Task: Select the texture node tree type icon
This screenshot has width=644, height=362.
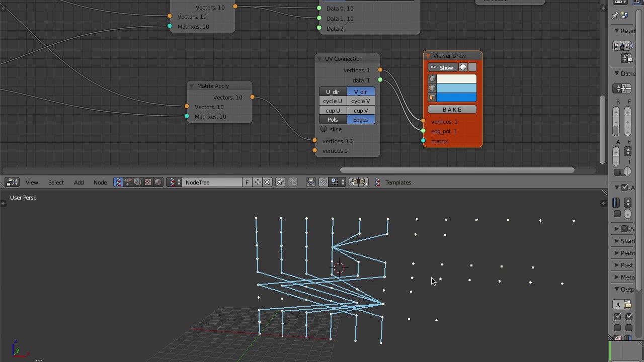Action: pyautogui.click(x=148, y=183)
